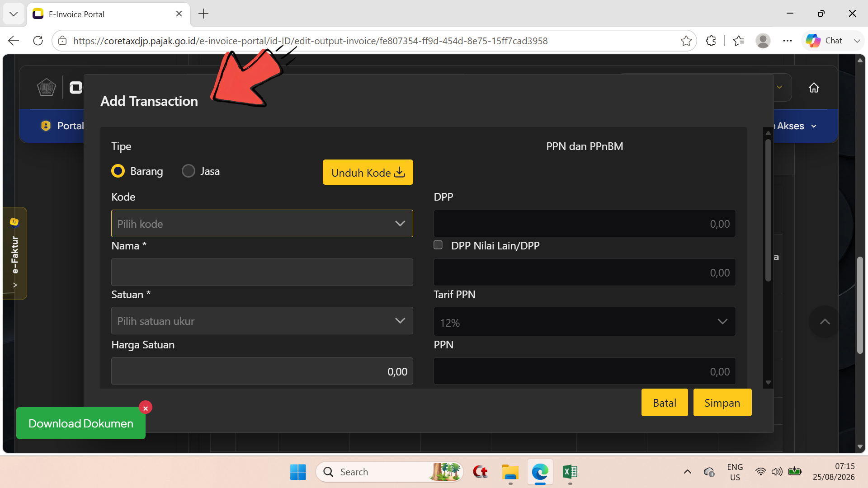Click the Microsoft Edge taskbar icon
868x488 pixels.
tap(540, 472)
